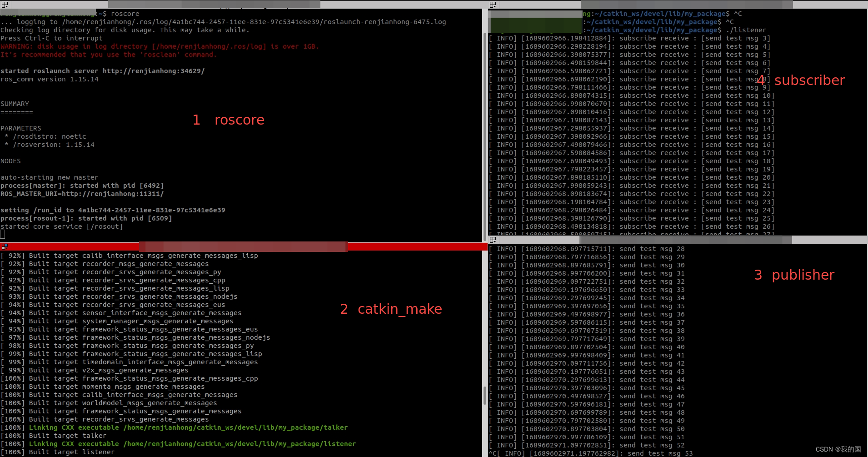Screen dimensions: 868x457
Task: Open the grouping menu icon of the roscore pane
Action: pos(5,5)
